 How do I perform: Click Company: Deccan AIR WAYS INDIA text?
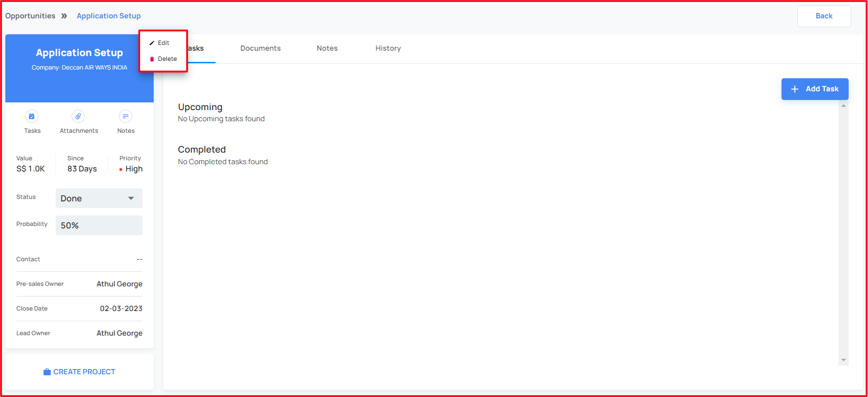tap(79, 68)
